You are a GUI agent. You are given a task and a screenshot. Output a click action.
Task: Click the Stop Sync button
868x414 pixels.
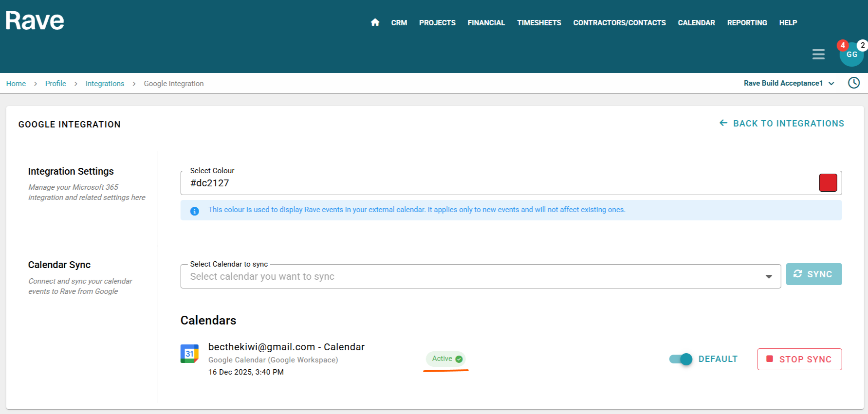tap(799, 359)
